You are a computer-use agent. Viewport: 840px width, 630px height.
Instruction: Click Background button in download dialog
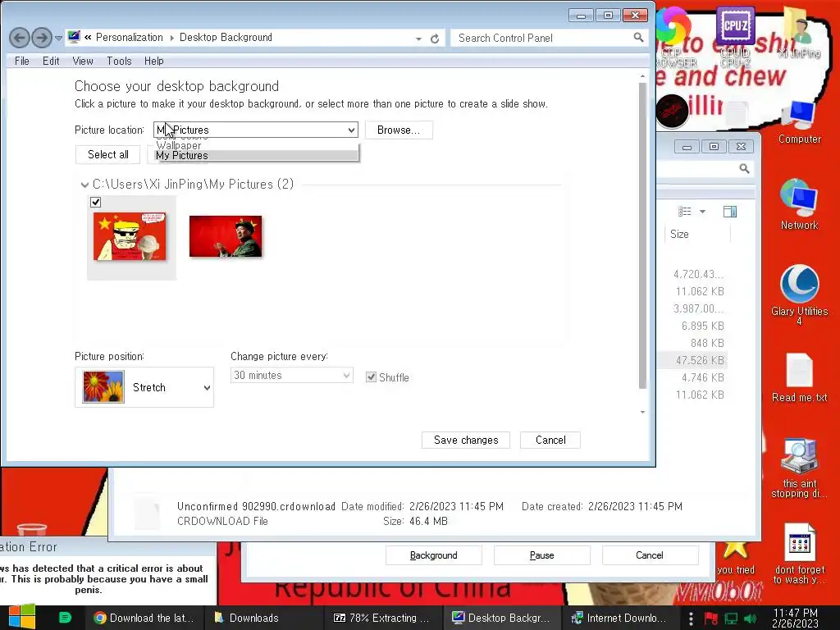(x=433, y=555)
